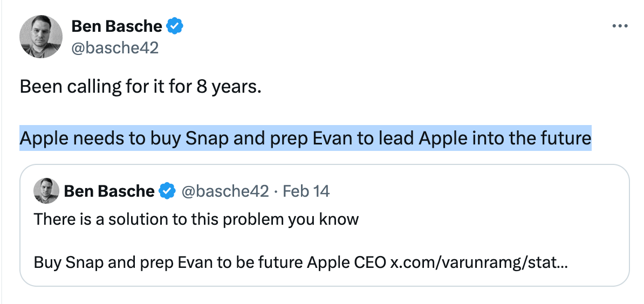The height and width of the screenshot is (304, 644).
Task: Click the @basche42 handle under the top author name
Action: [115, 47]
